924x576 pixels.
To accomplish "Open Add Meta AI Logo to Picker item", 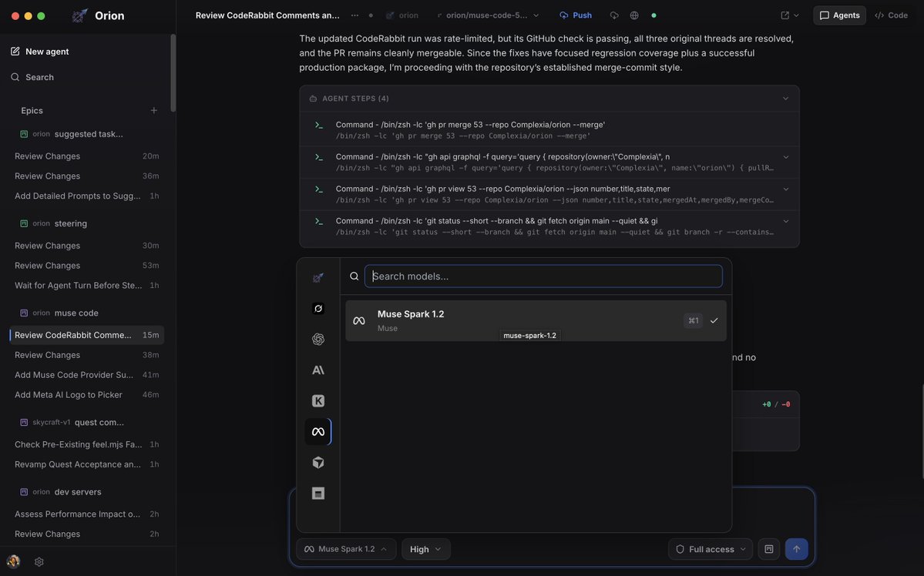I will 86,394.
